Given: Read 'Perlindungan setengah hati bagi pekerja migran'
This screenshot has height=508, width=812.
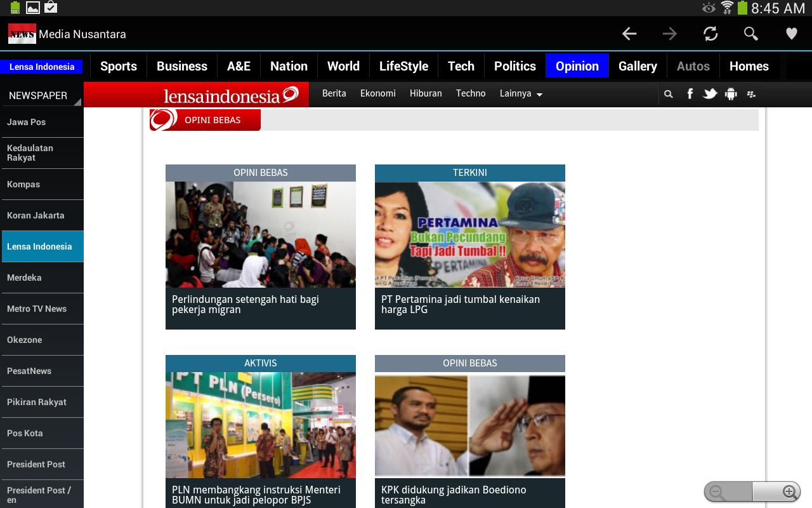Looking at the screenshot, I should (246, 304).
